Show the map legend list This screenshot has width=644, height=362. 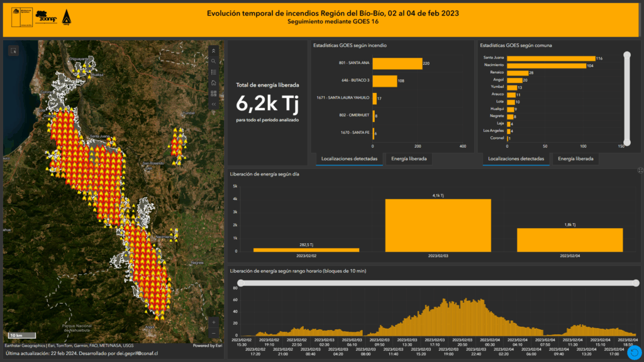(x=214, y=72)
